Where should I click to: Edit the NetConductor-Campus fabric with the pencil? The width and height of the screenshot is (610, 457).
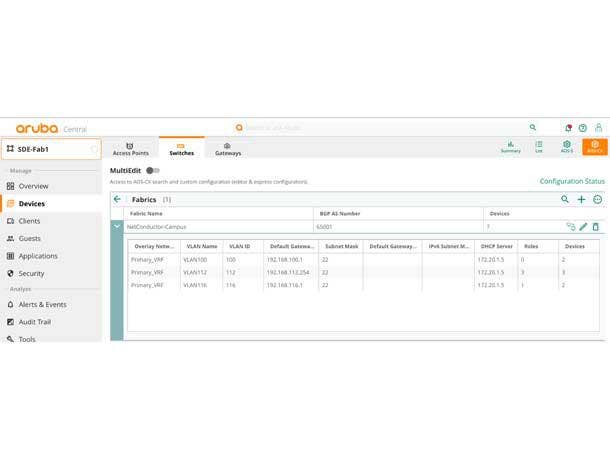pyautogui.click(x=583, y=227)
